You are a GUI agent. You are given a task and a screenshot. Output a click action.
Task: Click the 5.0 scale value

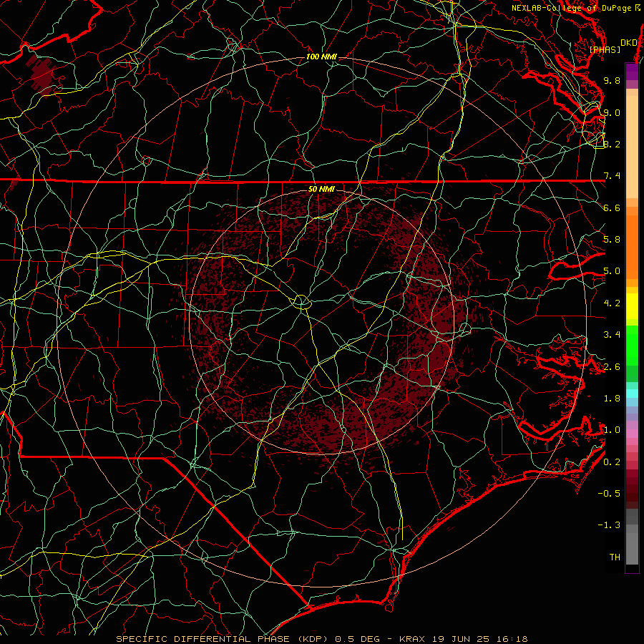612,271
